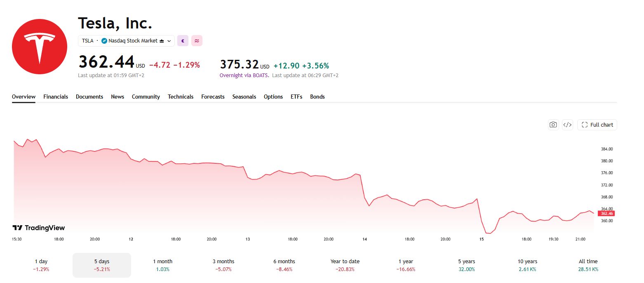The image size is (644, 283).
Task: Open the Forecasts tab
Action: tap(213, 97)
